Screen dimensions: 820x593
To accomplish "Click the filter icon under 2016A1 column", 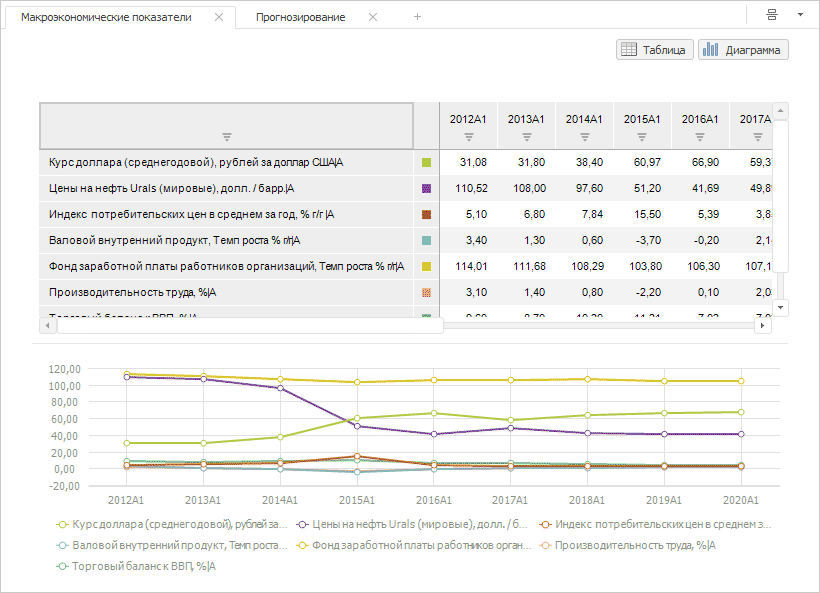I will click(x=700, y=137).
